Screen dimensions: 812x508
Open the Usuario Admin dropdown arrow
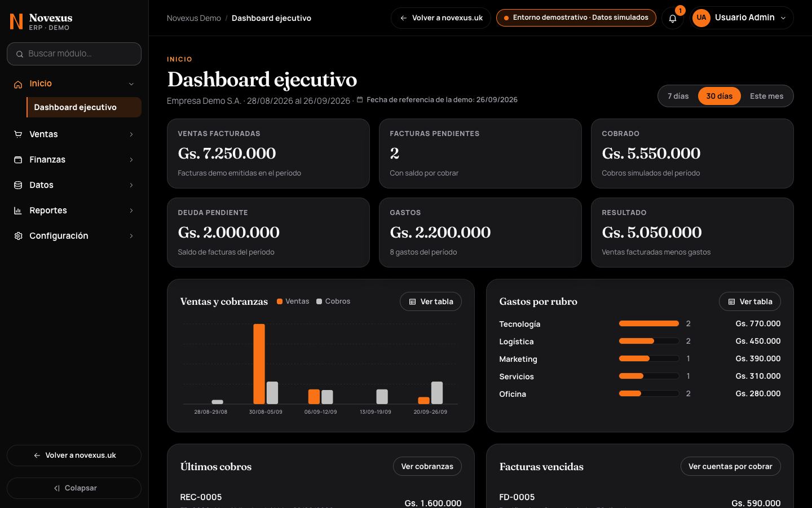[783, 18]
